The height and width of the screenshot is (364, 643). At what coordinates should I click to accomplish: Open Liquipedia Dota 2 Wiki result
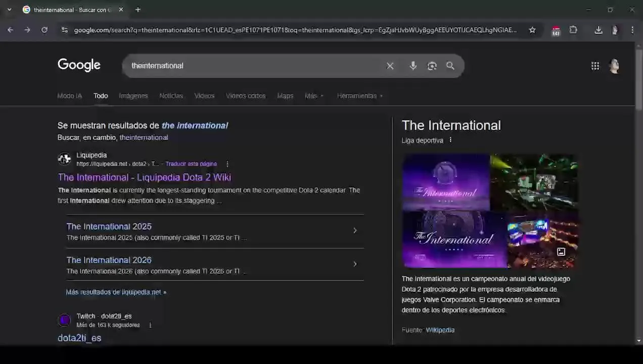(145, 177)
